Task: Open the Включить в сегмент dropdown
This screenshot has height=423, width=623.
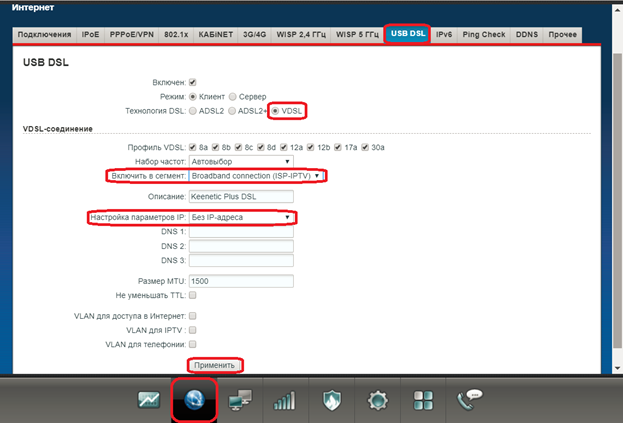Action: [x=257, y=175]
